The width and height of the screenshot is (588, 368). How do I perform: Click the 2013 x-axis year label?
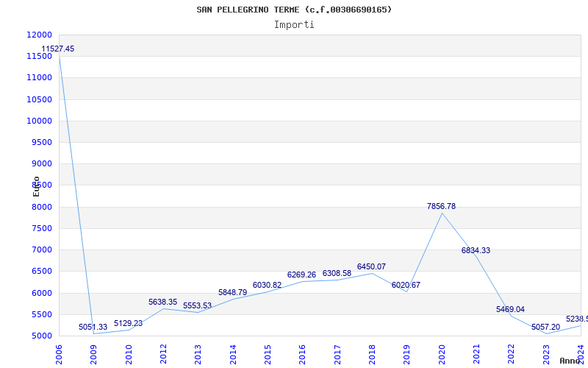[x=198, y=355]
